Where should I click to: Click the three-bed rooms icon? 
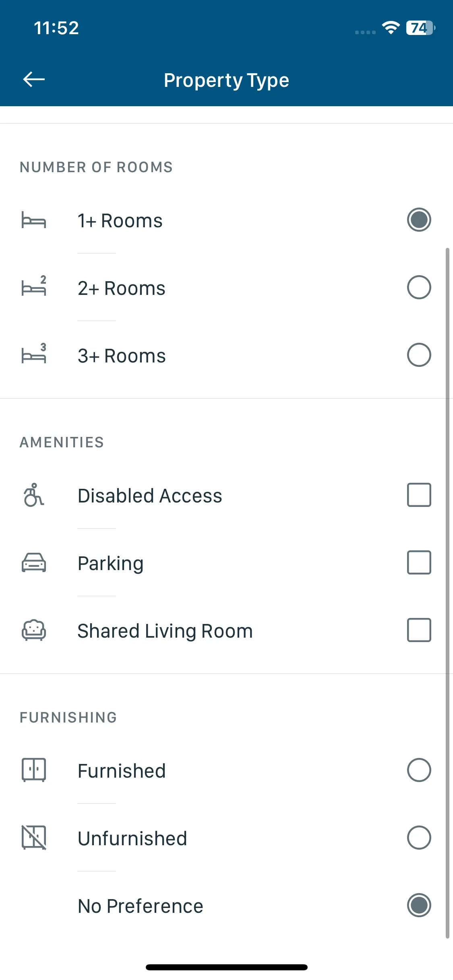[x=34, y=354]
